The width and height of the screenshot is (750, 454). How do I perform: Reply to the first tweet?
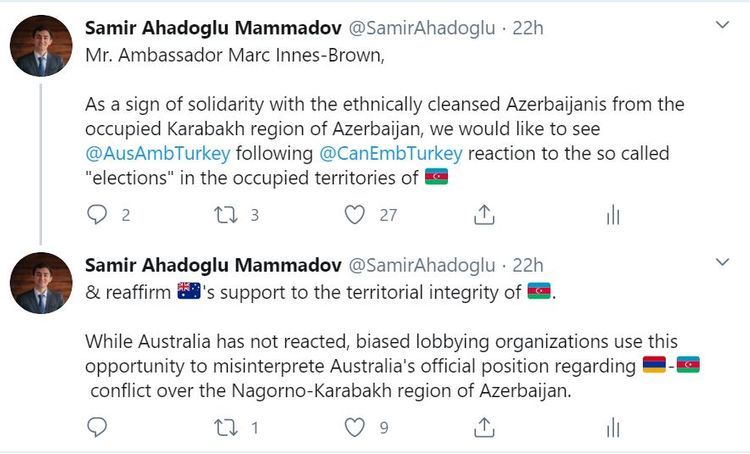[97, 215]
